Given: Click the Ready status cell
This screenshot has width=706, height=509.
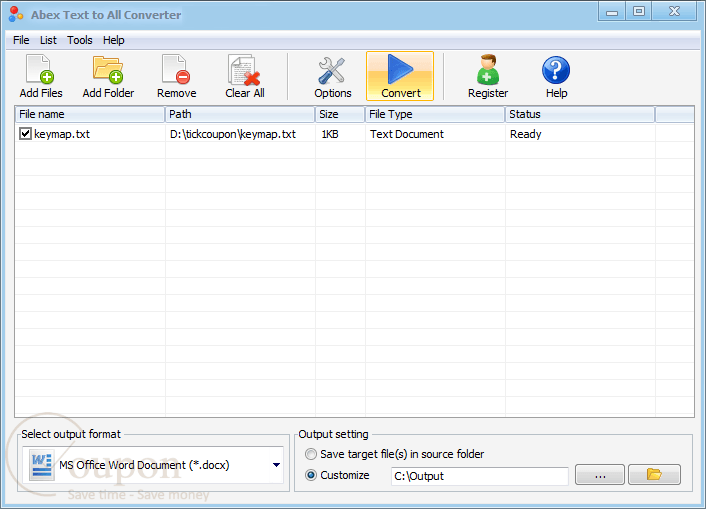Looking at the screenshot, I should [x=525, y=134].
